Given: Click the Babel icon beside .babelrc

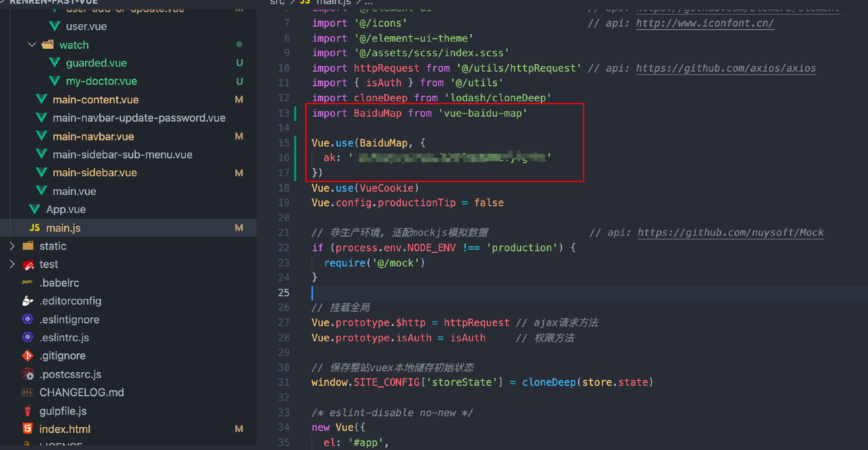Looking at the screenshot, I should [28, 282].
